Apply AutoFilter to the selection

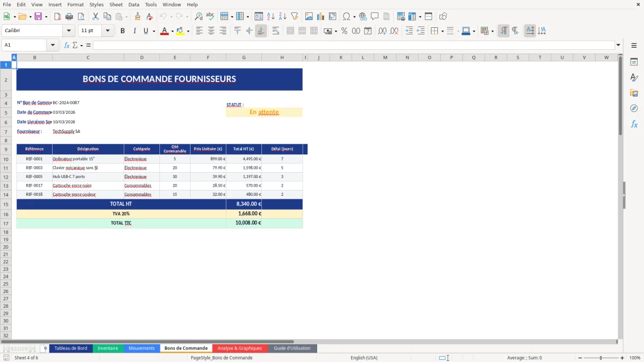click(294, 16)
